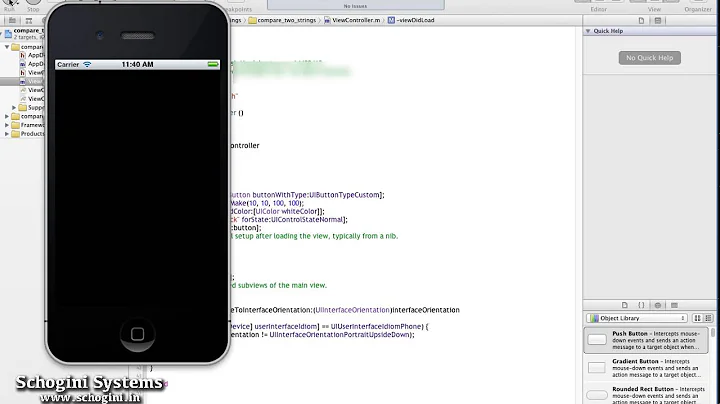
Task: Click the 11:40 AM simulator clock
Action: click(x=137, y=65)
